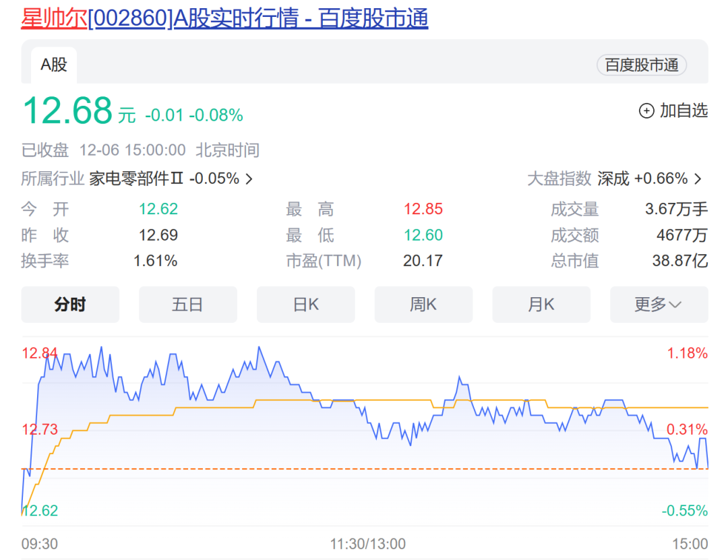Click the 大盘指数 label
The image size is (728, 560).
pos(559,179)
